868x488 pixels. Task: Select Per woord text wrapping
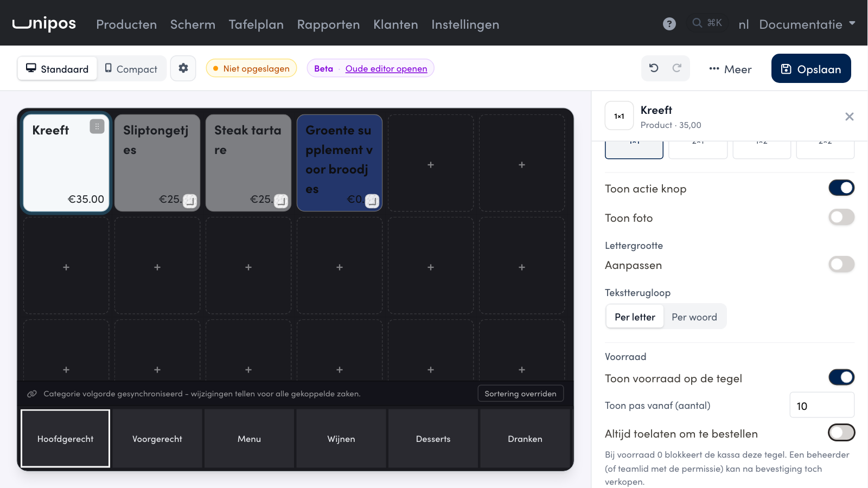tap(694, 317)
